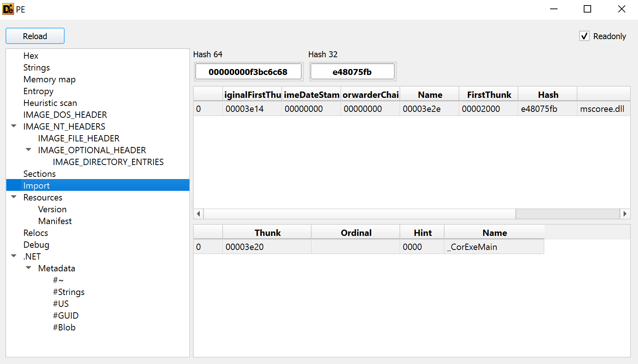The height and width of the screenshot is (364, 638).
Task: Collapse the IMAGE_NT_HEADERS node
Action: click(14, 126)
